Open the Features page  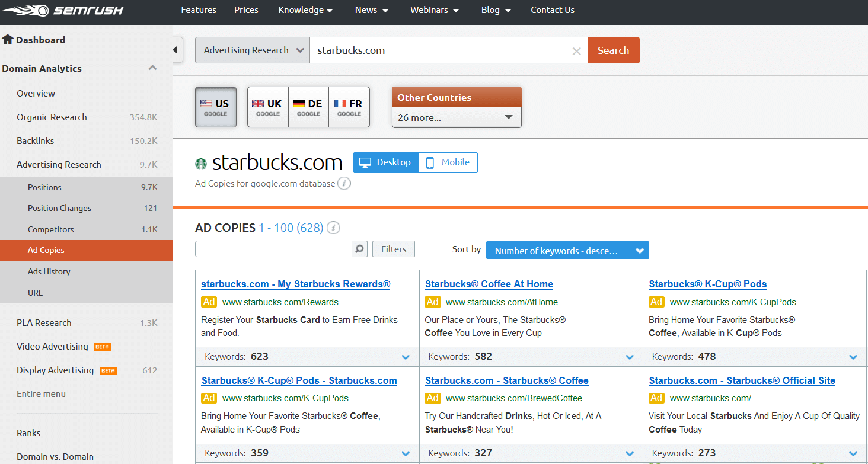(x=199, y=10)
